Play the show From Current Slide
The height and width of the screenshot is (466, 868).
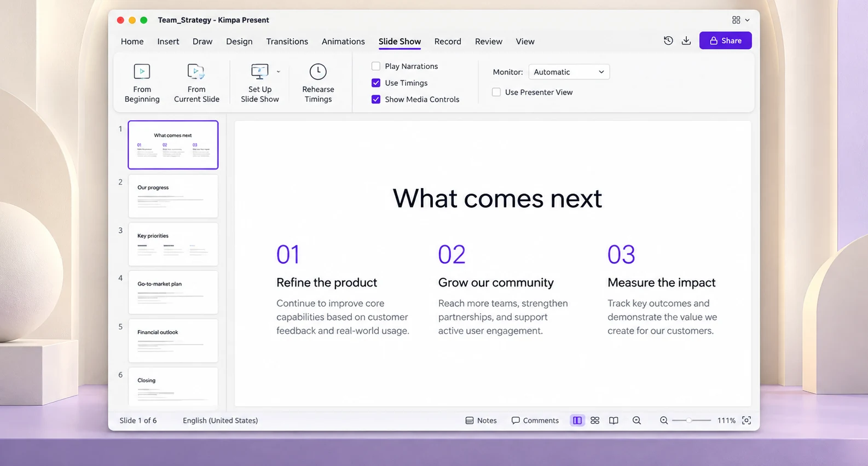pos(196,83)
